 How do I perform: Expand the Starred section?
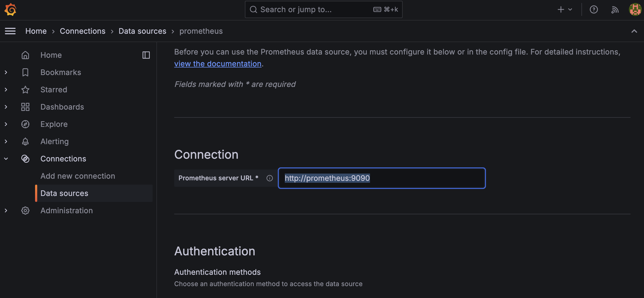(x=6, y=90)
